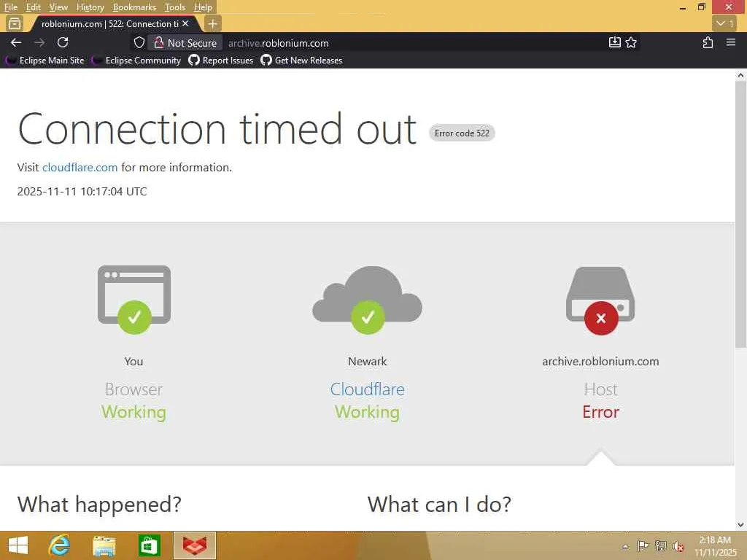
Task: Launch Internet Explorer from taskbar
Action: point(60,545)
